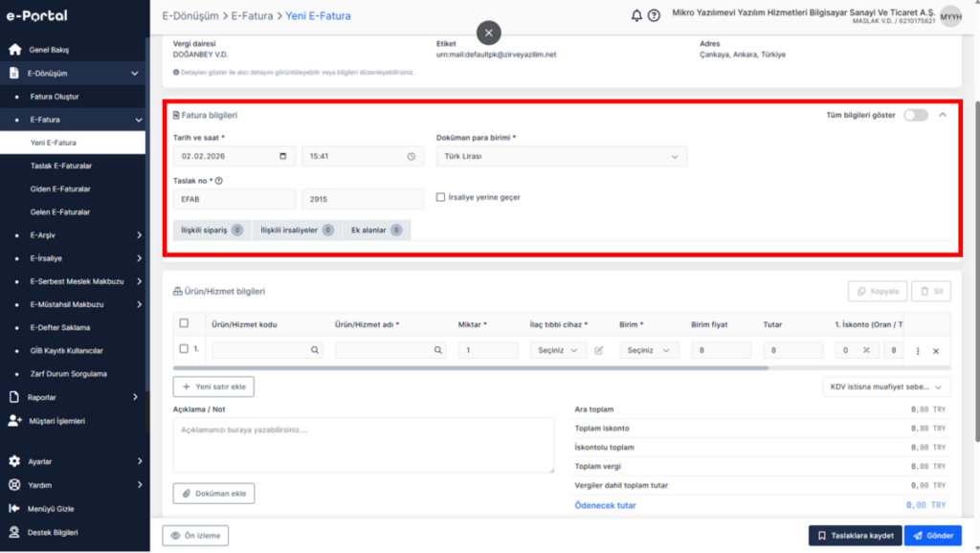This screenshot has width=980, height=553.
Task: Open Taslak E-Faturalar menu item
Action: (61, 166)
